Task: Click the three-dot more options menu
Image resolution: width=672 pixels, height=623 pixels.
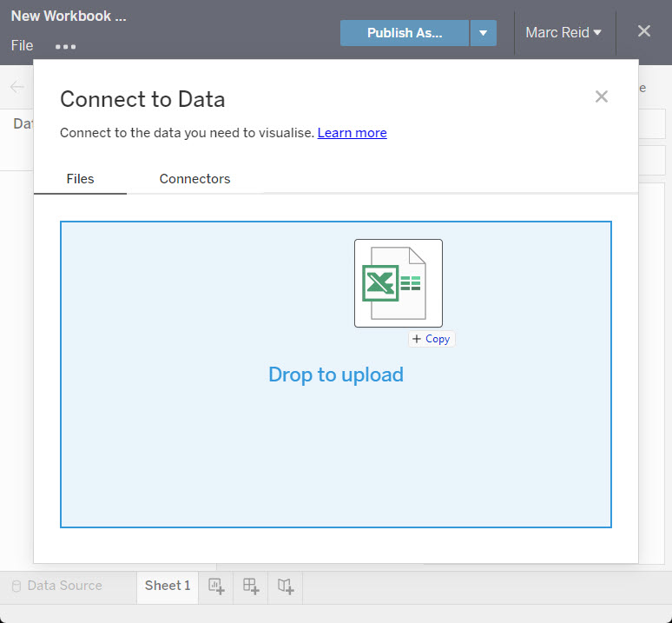Action: pyautogui.click(x=65, y=47)
